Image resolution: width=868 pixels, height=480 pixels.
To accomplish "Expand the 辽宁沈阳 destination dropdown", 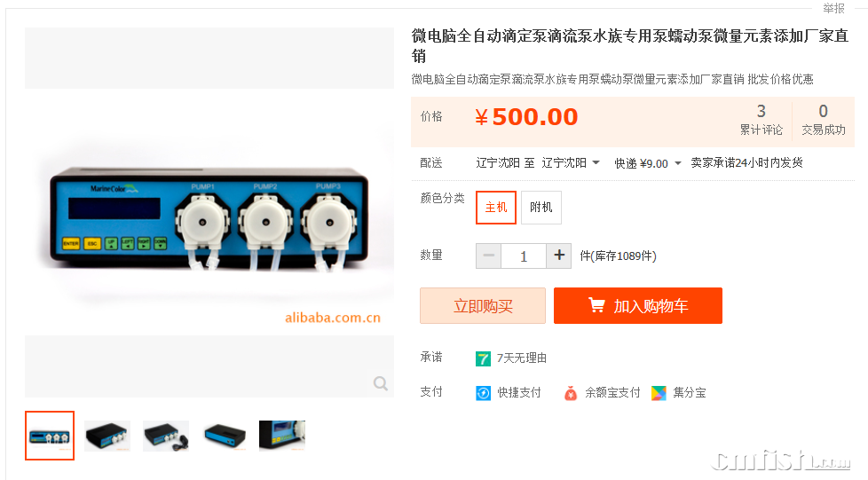I will tap(570, 162).
